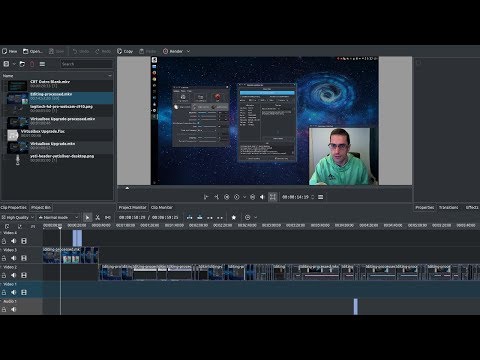Open the Play options dropdown arrow

point(244,197)
